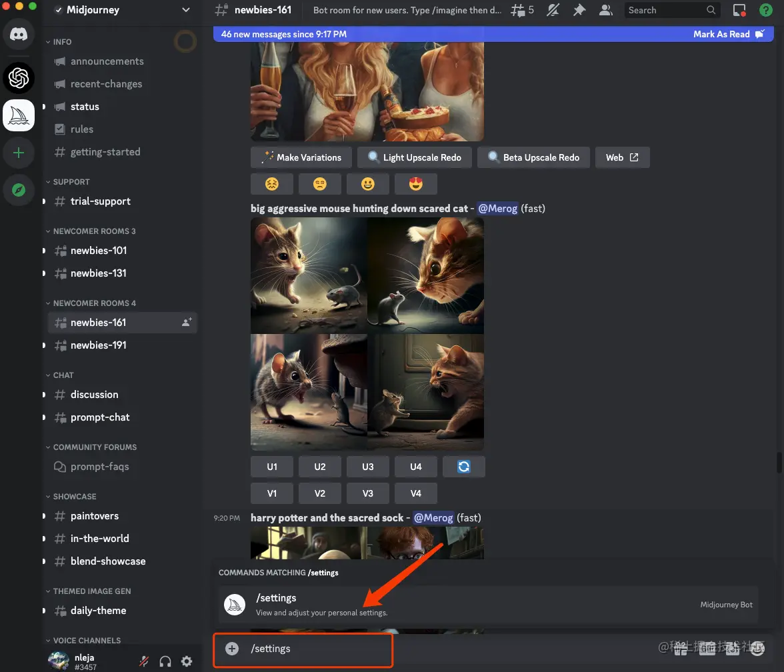Click Light Upscale Redo button
The image size is (784, 672).
415,157
